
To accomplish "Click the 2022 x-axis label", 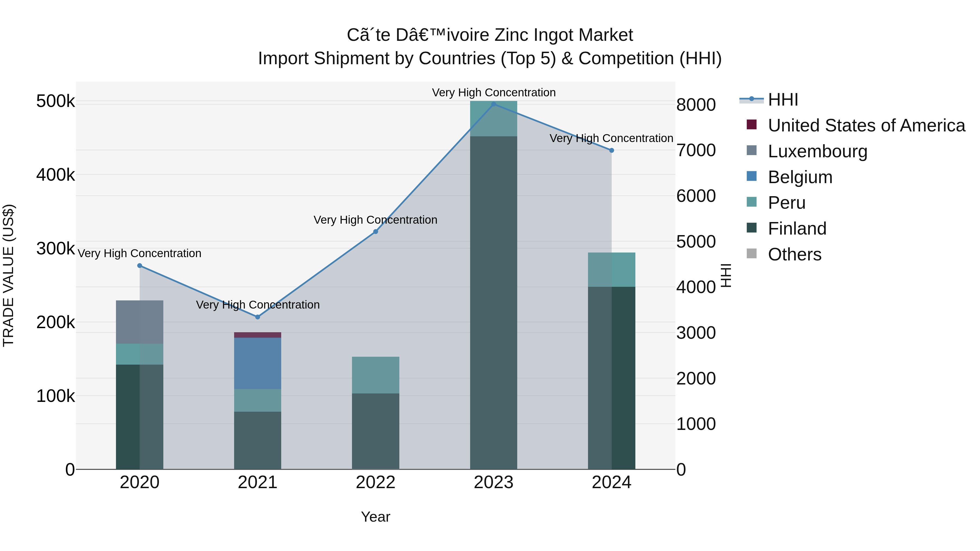I will click(x=375, y=482).
